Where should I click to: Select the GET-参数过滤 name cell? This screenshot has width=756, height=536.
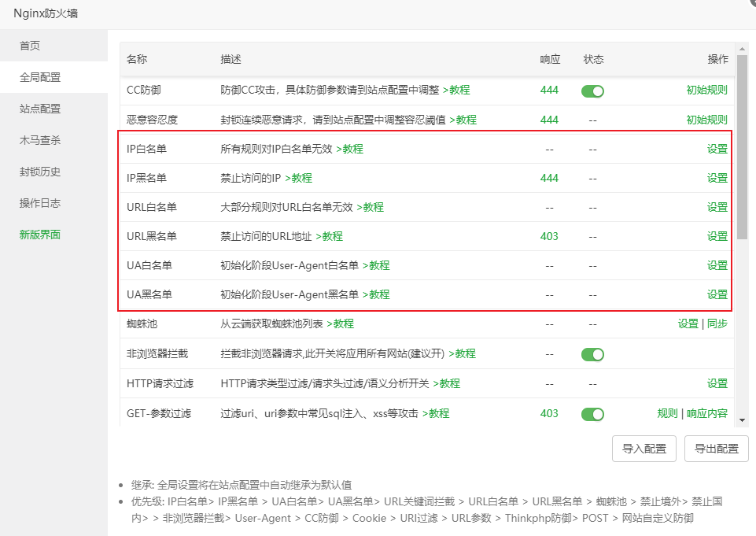tap(159, 413)
